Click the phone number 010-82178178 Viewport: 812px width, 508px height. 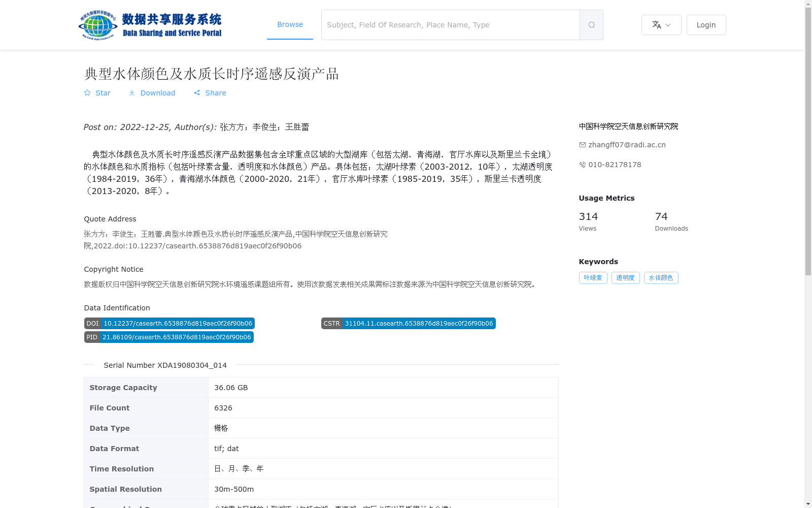[615, 165]
